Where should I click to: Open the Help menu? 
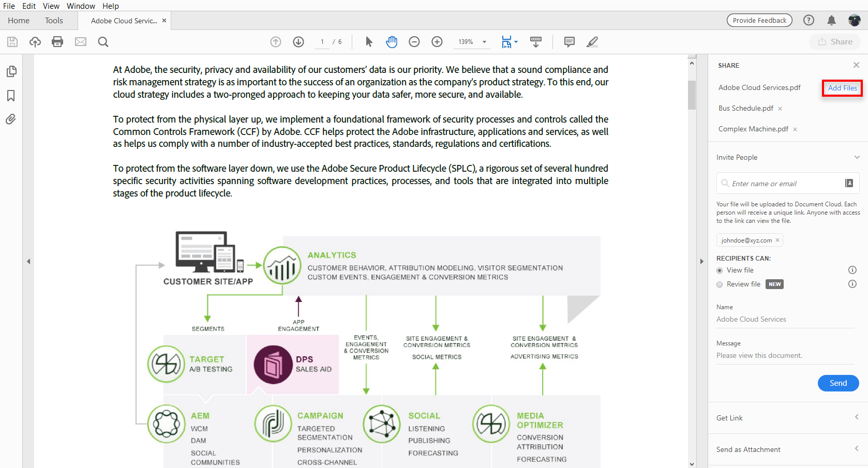111,6
